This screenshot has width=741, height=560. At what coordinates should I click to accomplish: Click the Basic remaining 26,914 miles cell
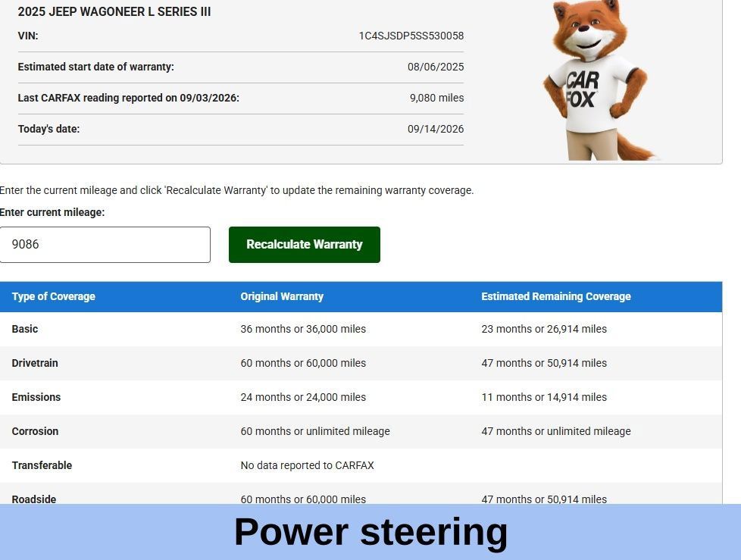point(544,329)
